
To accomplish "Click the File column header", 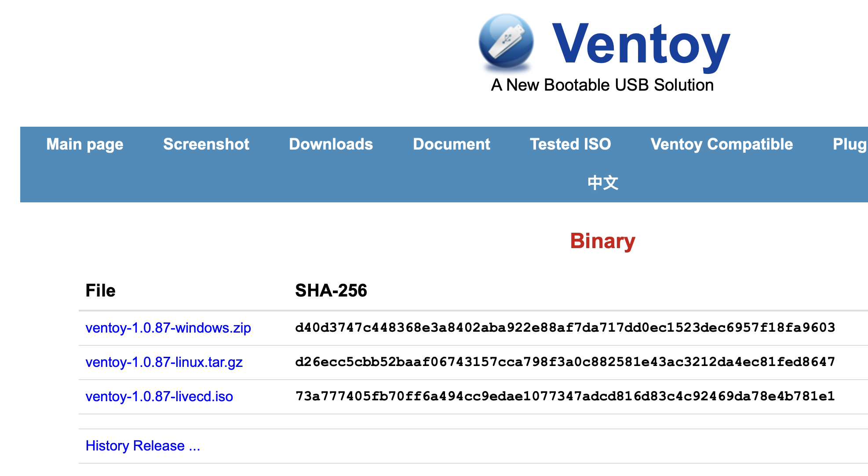I will click(x=100, y=291).
